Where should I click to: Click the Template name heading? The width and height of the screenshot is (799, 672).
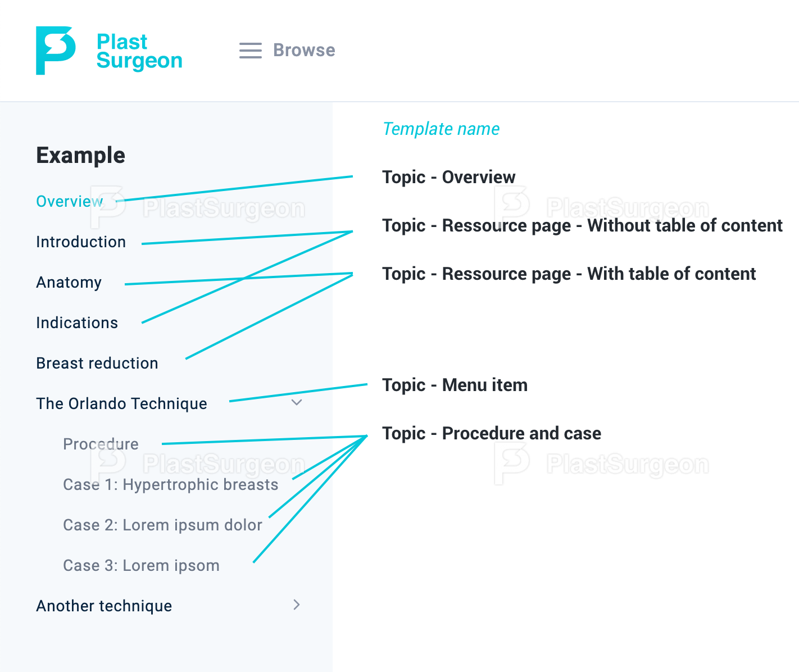[x=441, y=129]
